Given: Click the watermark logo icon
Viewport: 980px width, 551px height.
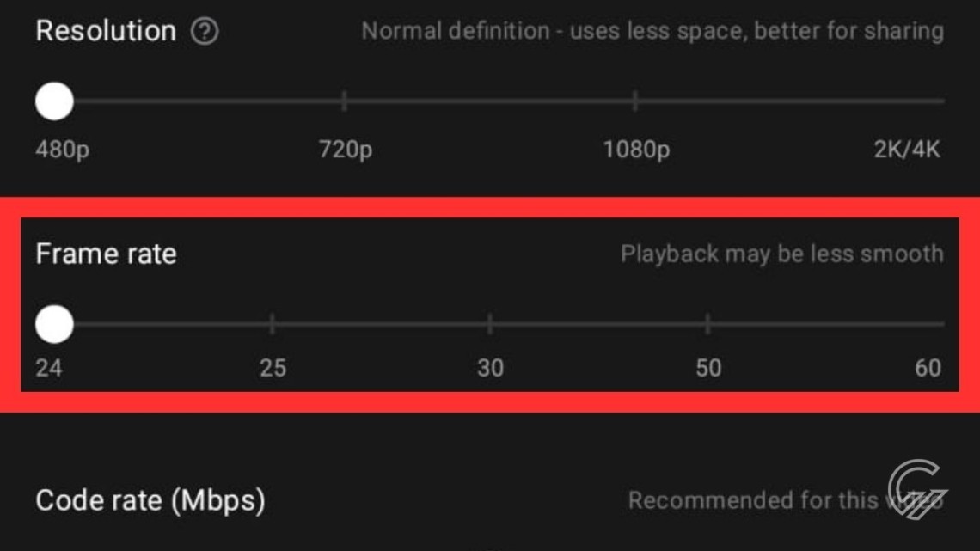Looking at the screenshot, I should [x=917, y=488].
